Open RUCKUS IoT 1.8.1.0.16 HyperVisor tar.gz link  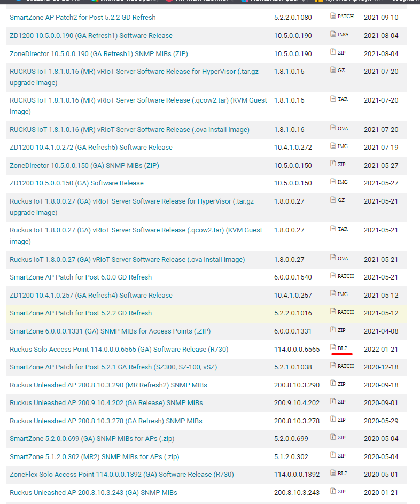[x=134, y=77]
